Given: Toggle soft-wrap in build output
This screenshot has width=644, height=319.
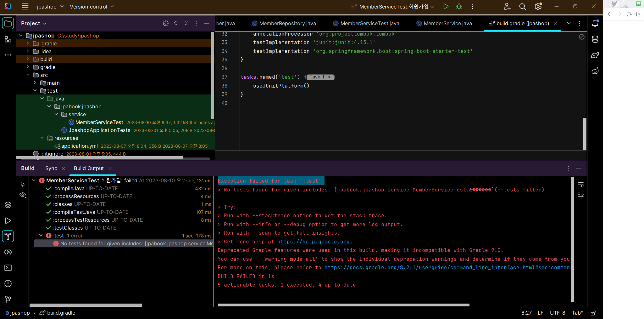Looking at the screenshot, I should tap(581, 185).
